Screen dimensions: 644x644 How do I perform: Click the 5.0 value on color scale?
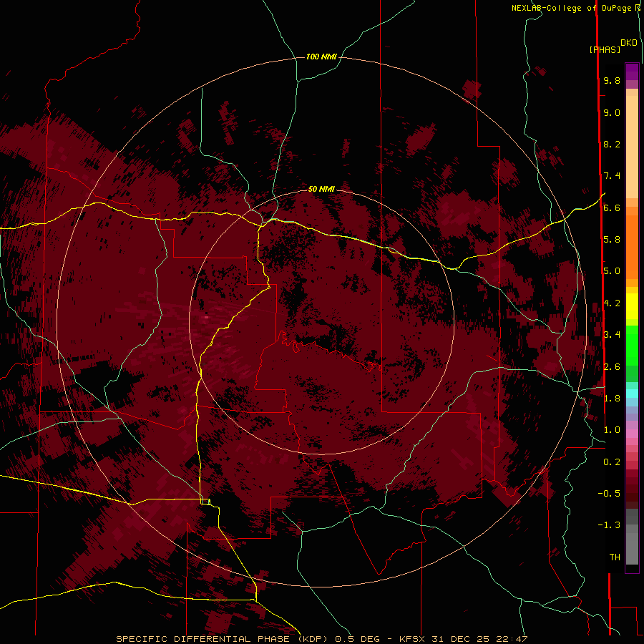(x=612, y=271)
